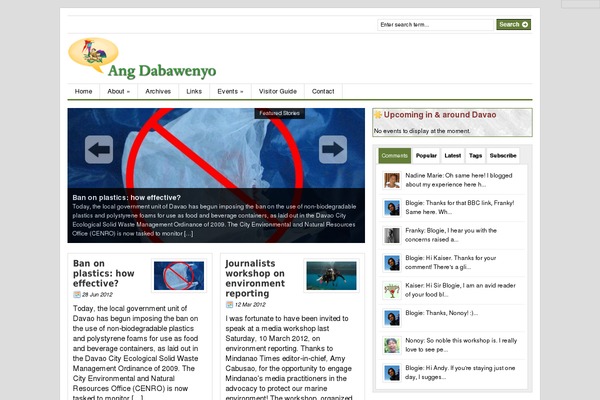Open the Links menu item
Viewport: 600px width, 400px height.
click(x=194, y=91)
